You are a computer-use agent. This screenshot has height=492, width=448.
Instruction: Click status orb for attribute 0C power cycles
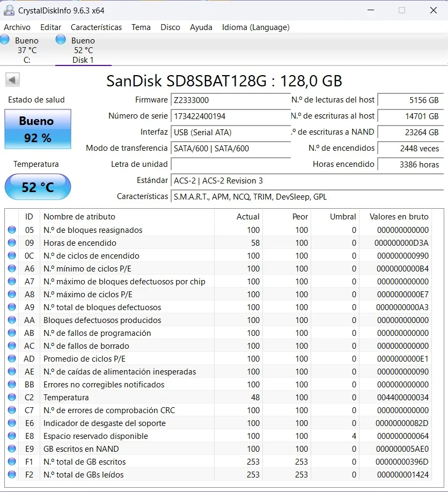click(12, 255)
